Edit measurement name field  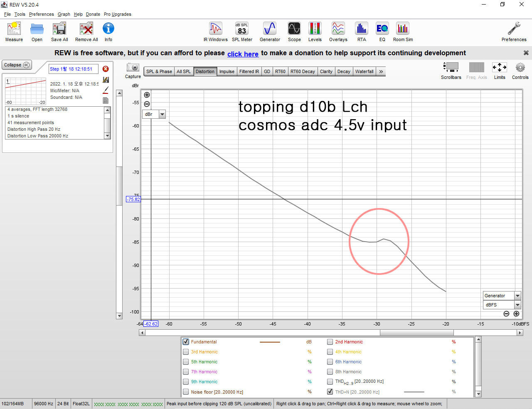[x=74, y=69]
